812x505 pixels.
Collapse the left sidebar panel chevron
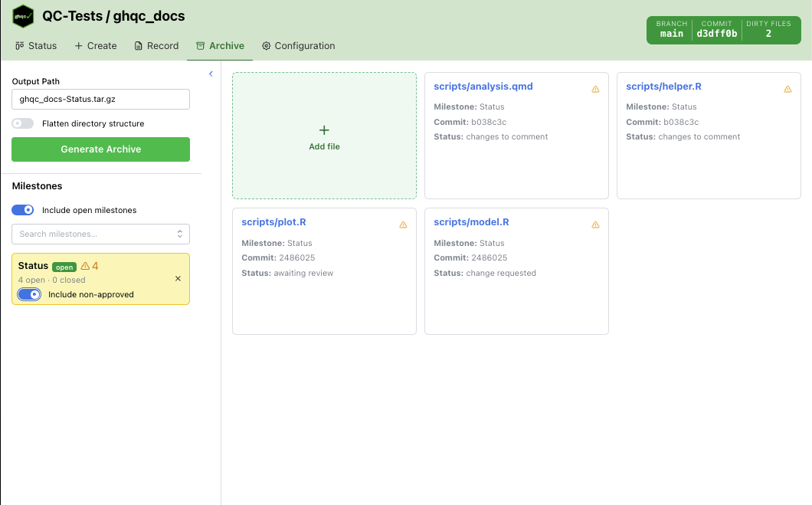coord(211,74)
